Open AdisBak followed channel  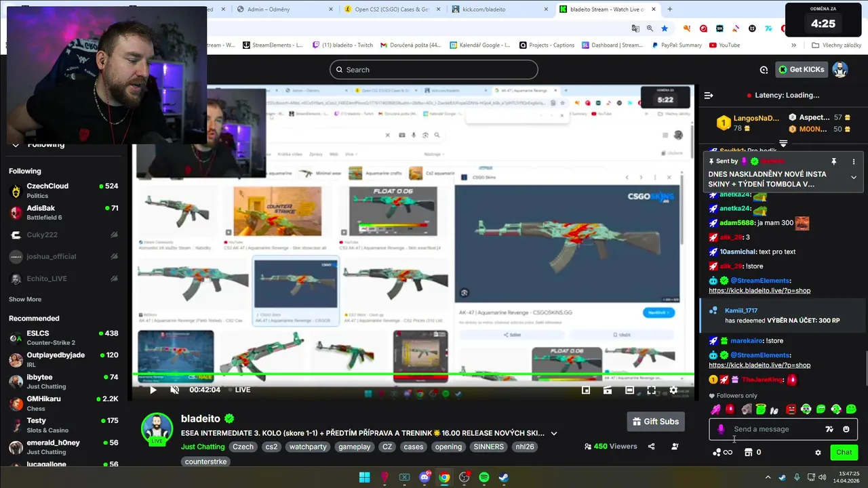(x=64, y=213)
